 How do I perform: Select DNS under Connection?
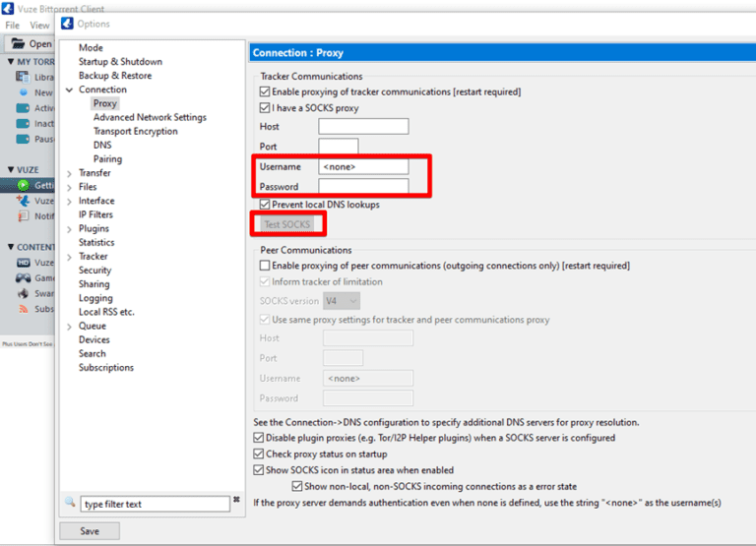point(102,145)
